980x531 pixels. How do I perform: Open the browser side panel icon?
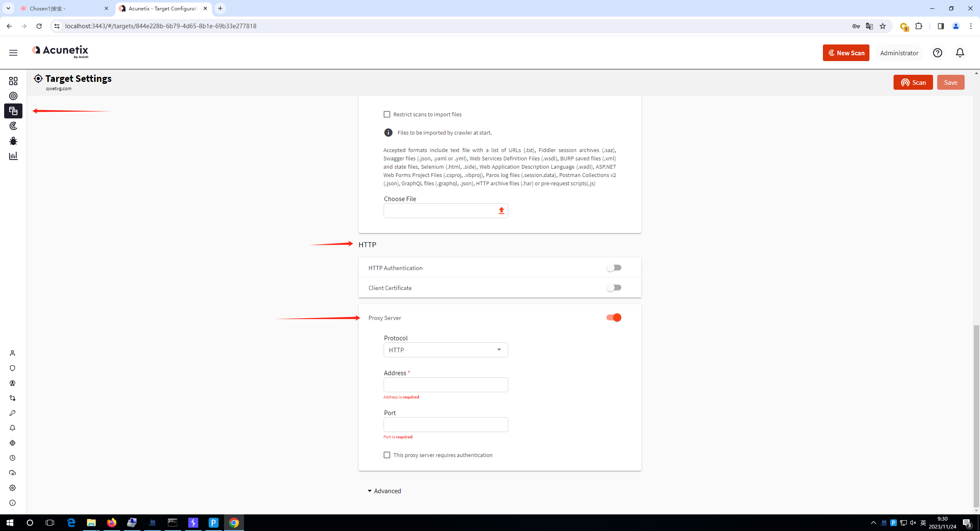click(941, 26)
